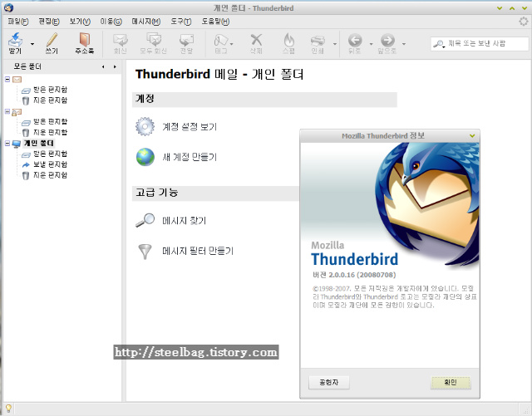
Task: Open the 이동(G) menu
Action: [x=111, y=22]
